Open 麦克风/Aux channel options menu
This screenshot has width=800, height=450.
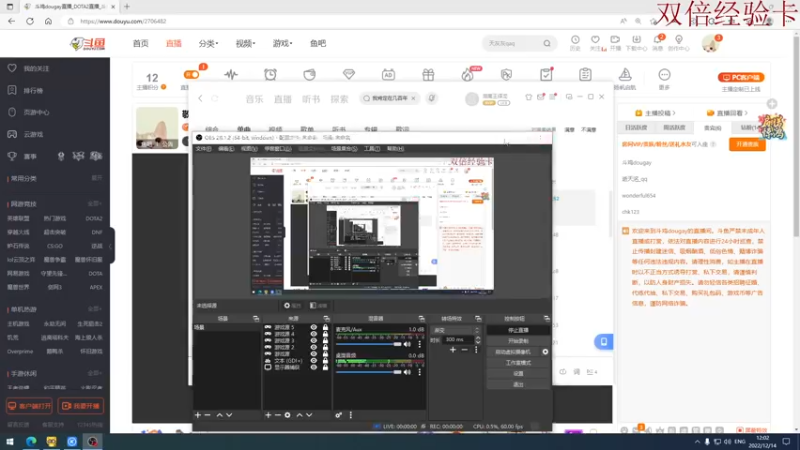(x=420, y=344)
